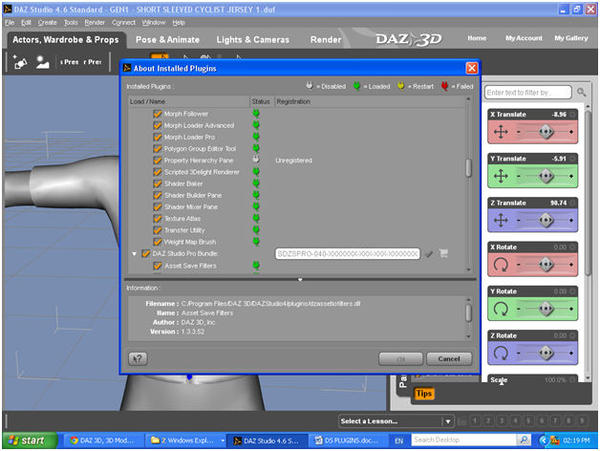Open the File menu

[9, 23]
